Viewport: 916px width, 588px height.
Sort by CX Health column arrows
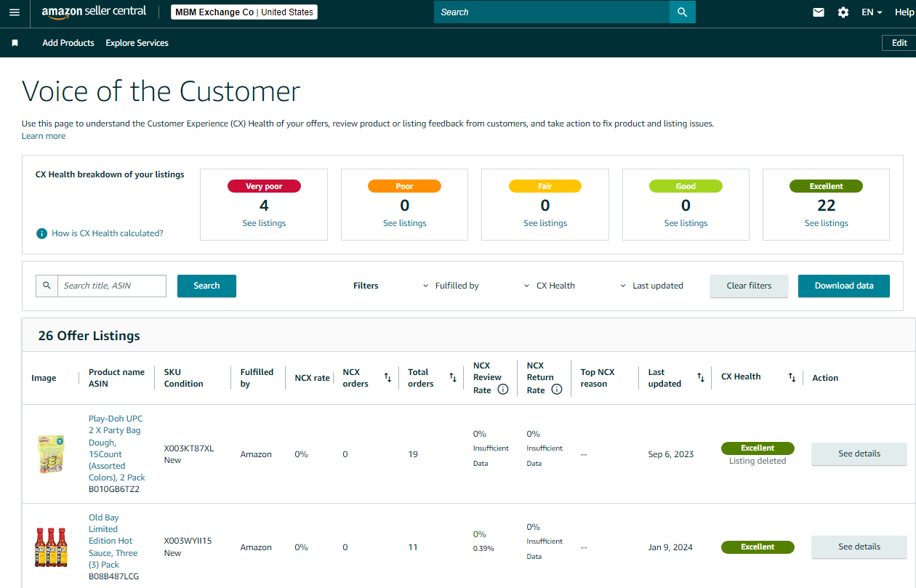coord(792,378)
